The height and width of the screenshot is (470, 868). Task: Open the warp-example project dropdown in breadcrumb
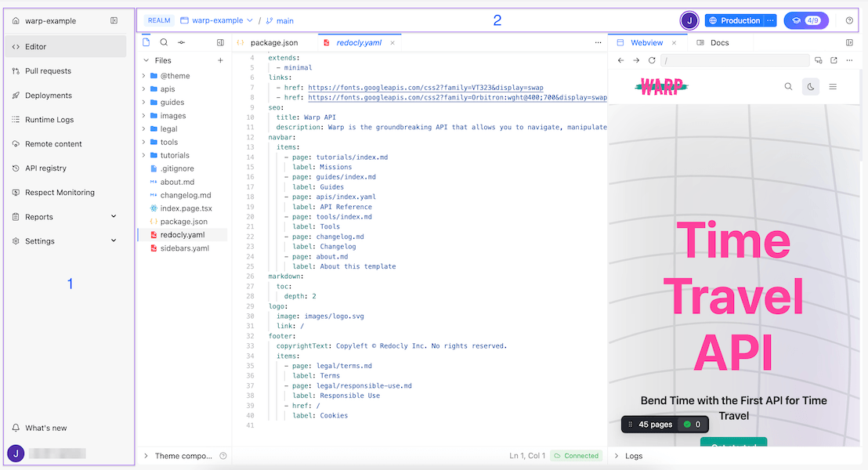(x=216, y=20)
